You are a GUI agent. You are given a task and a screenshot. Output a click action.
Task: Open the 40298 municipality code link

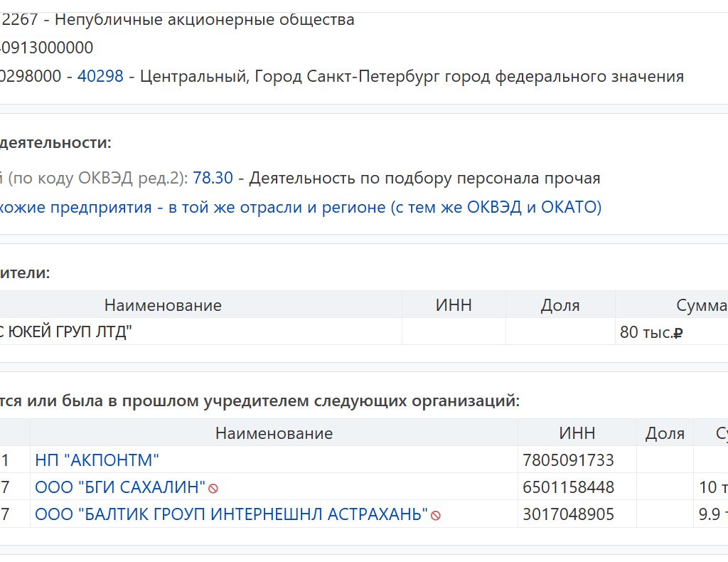point(100,76)
